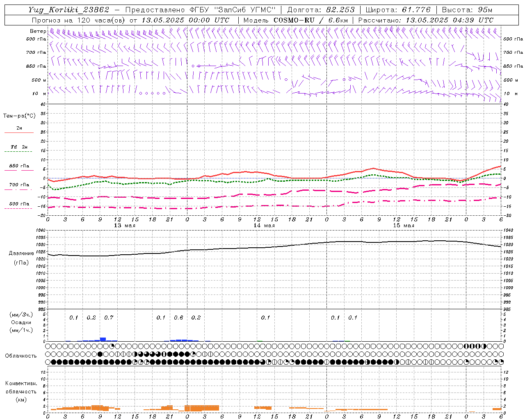Click the "(км)" convective cloud unit label

pyautogui.click(x=21, y=399)
